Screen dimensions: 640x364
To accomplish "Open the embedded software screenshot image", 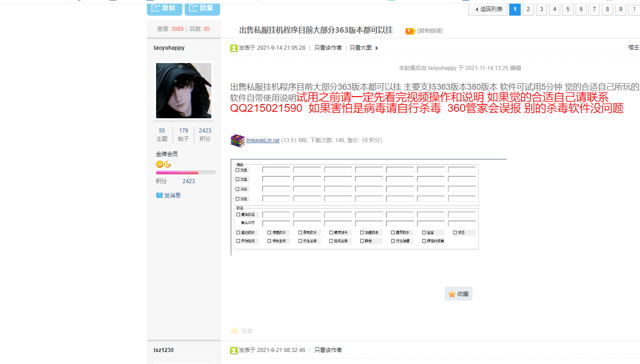I will [368, 207].
